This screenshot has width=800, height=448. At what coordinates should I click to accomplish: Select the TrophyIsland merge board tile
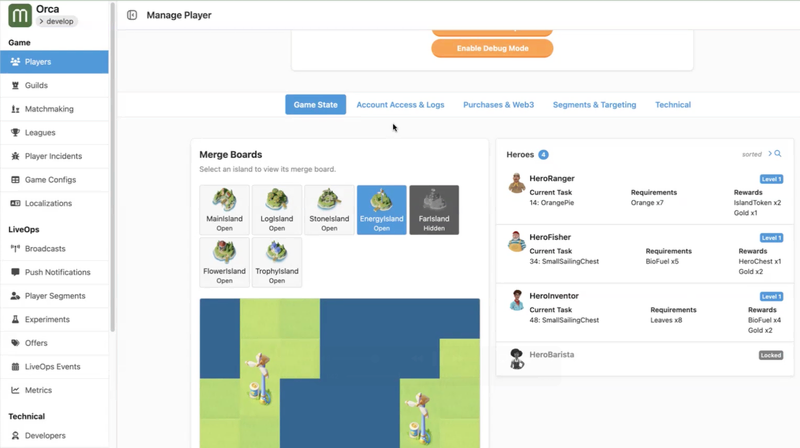[x=276, y=262]
